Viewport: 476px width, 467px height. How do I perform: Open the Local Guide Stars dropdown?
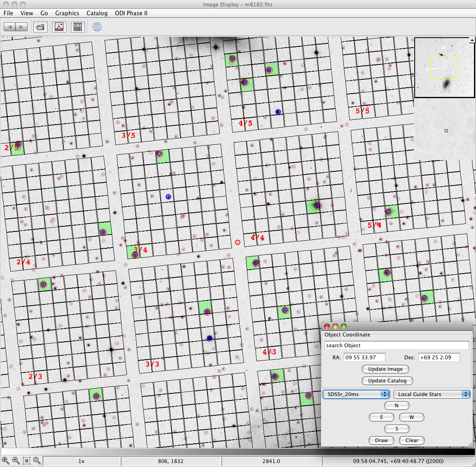click(x=431, y=394)
